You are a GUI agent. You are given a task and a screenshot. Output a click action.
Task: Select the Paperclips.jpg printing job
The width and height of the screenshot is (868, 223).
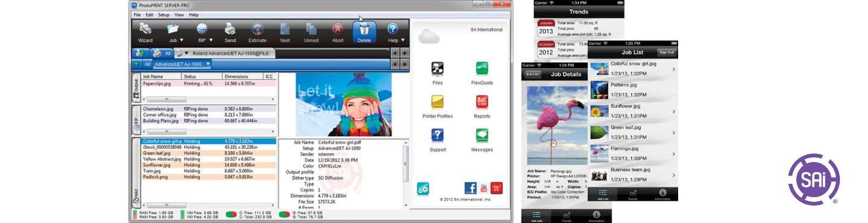(209, 84)
